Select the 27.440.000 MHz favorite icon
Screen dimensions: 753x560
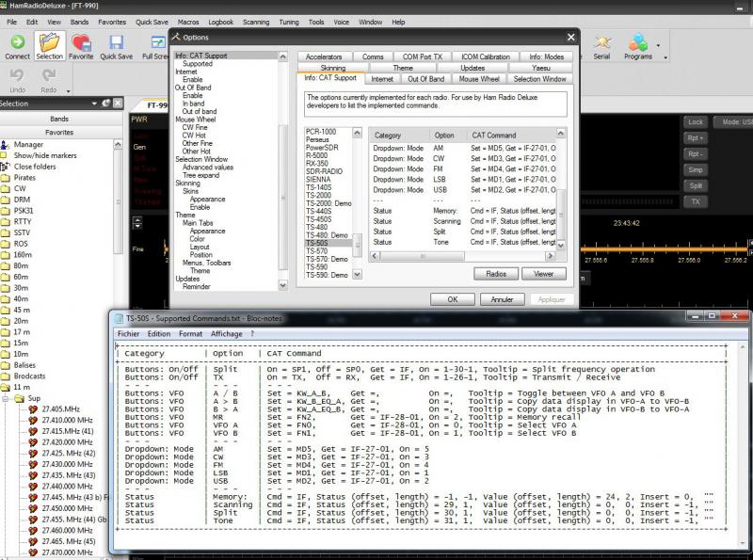33,487
